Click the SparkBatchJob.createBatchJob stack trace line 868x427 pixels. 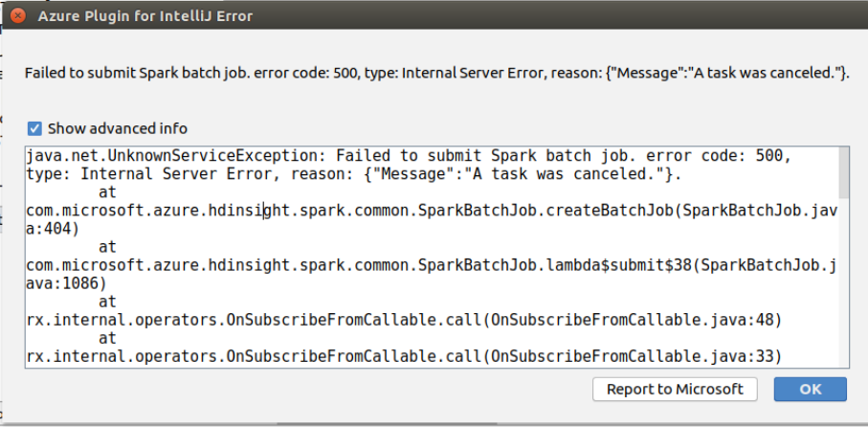tap(432, 211)
